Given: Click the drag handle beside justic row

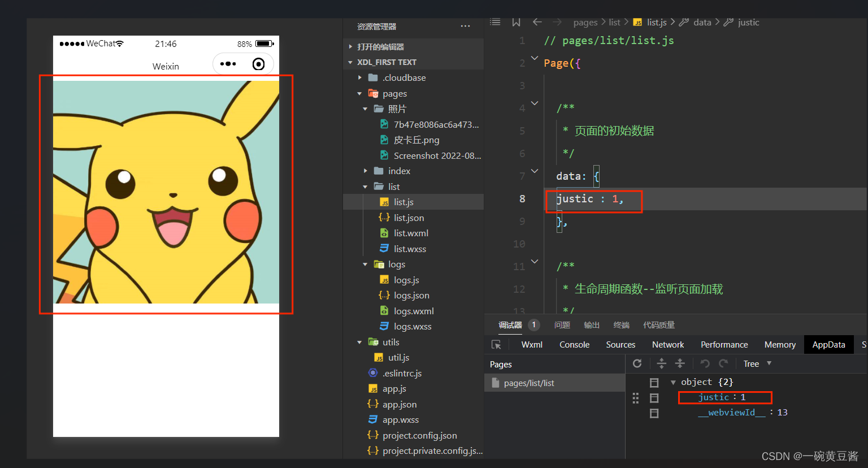Looking at the screenshot, I should [x=636, y=398].
